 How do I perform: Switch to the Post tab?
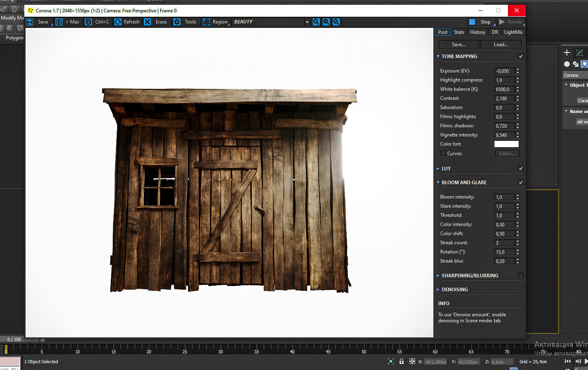tap(443, 32)
